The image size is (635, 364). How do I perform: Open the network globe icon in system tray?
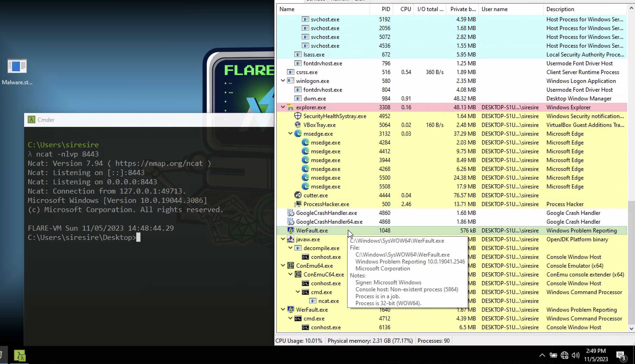(565, 355)
